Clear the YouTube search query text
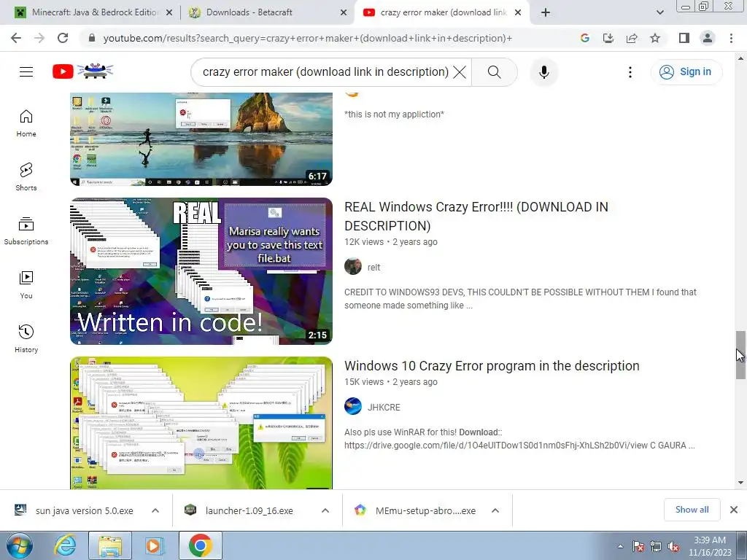 click(x=460, y=72)
